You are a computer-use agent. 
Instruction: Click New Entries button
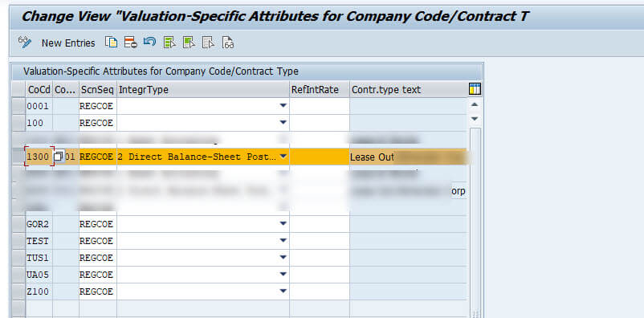(68, 43)
